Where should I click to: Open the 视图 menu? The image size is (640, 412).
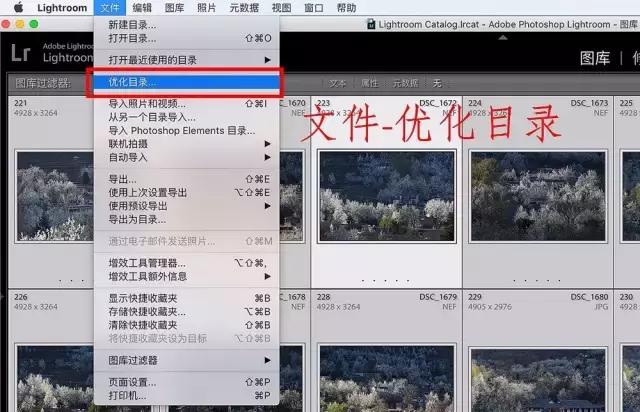point(282,8)
